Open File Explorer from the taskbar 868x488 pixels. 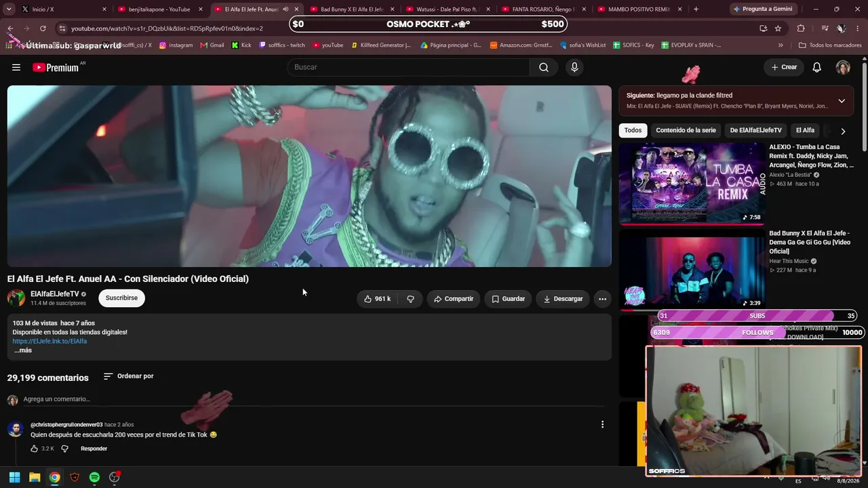(x=35, y=477)
